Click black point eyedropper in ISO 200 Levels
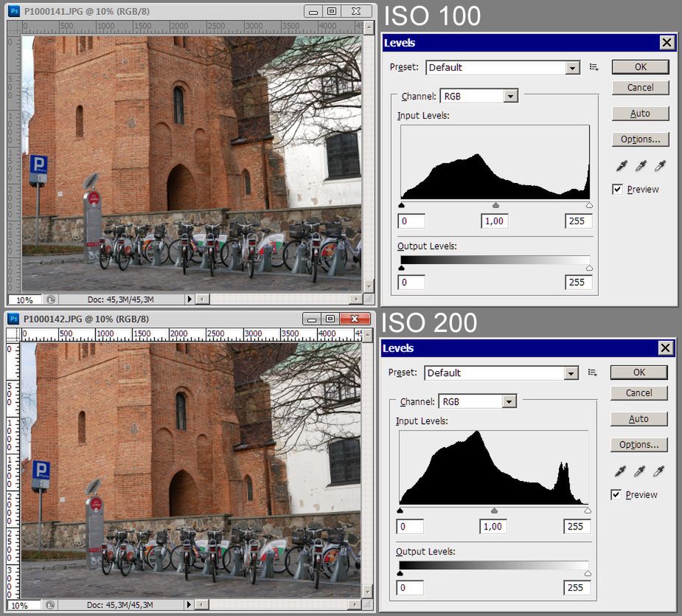 pos(621,471)
